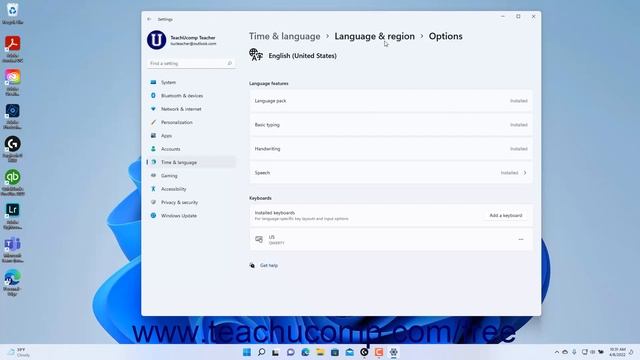Open Microsoft Store from the taskbar

pyautogui.click(x=335, y=352)
